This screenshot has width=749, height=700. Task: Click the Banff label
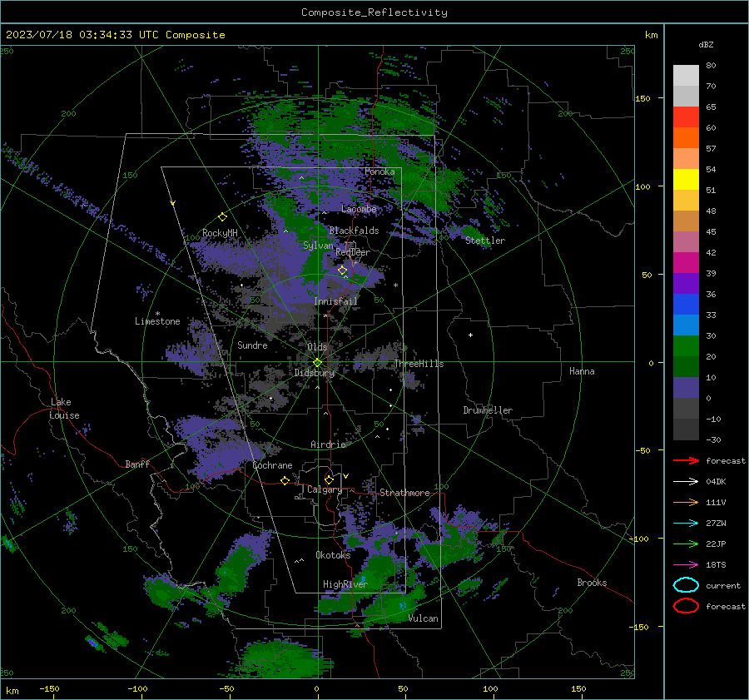(x=137, y=464)
